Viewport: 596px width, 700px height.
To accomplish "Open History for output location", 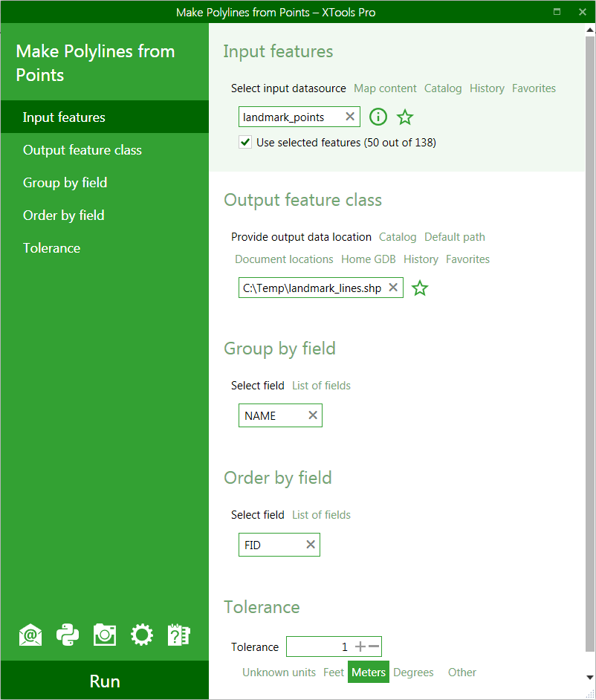I will 421,259.
